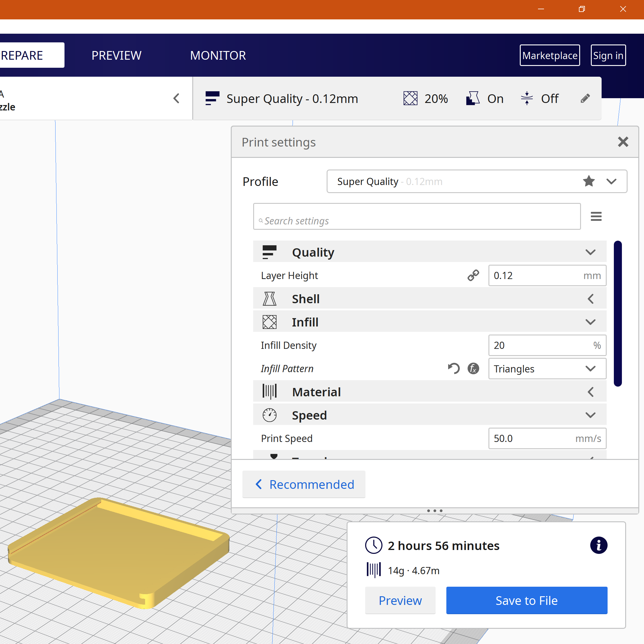Click the Layer Height link icon
Image resolution: width=644 pixels, height=644 pixels.
[473, 275]
